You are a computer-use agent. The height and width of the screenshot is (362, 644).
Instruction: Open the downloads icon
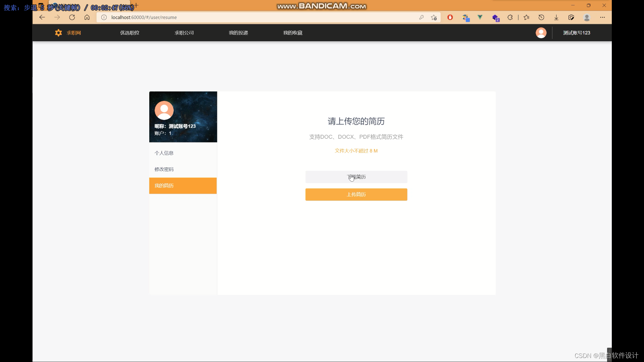click(556, 17)
